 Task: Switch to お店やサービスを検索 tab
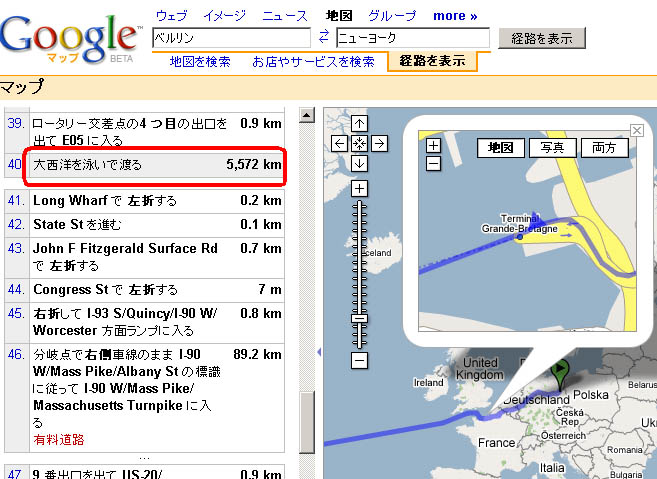click(313, 62)
